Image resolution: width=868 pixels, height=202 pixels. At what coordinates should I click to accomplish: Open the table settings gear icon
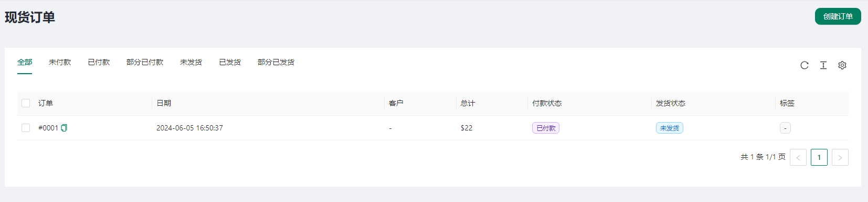(x=842, y=65)
